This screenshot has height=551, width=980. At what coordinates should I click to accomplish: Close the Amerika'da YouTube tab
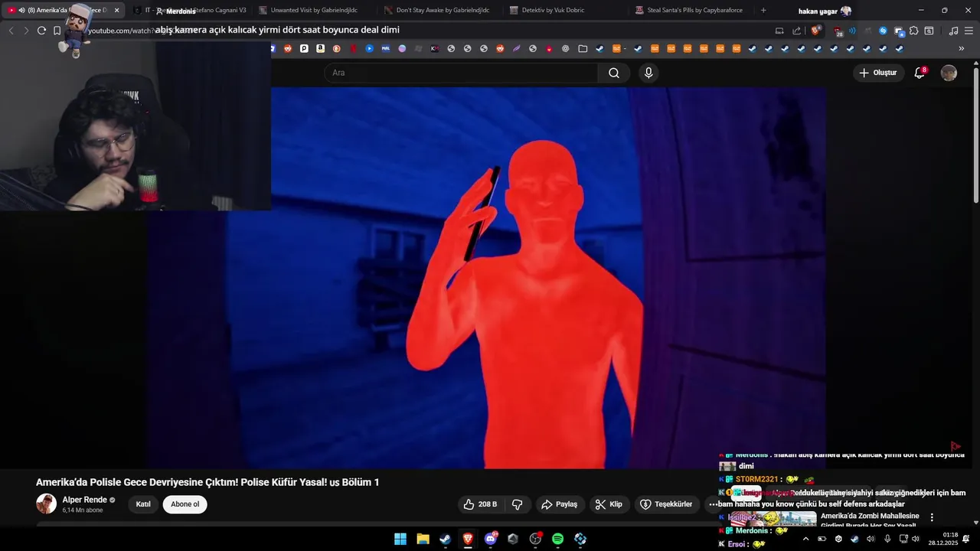[x=116, y=10]
